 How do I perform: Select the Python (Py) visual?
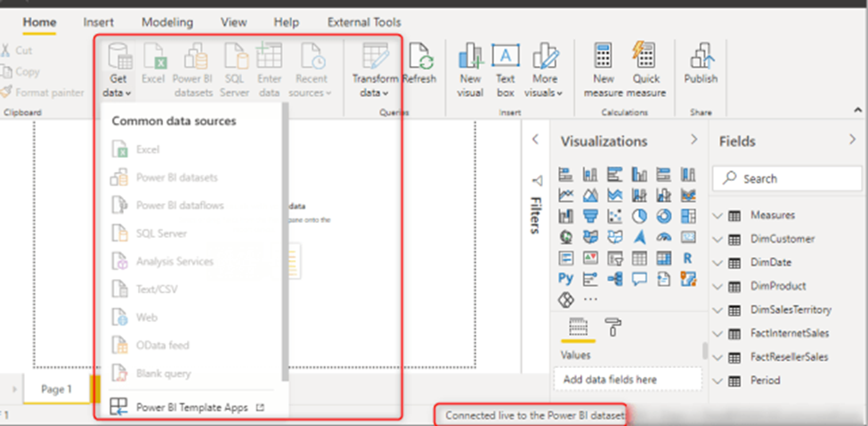pos(565,278)
